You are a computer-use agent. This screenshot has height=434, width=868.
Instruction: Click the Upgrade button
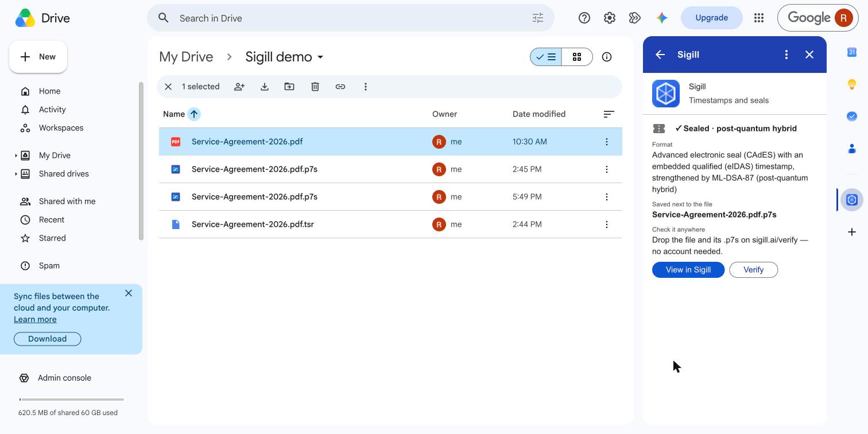click(712, 18)
